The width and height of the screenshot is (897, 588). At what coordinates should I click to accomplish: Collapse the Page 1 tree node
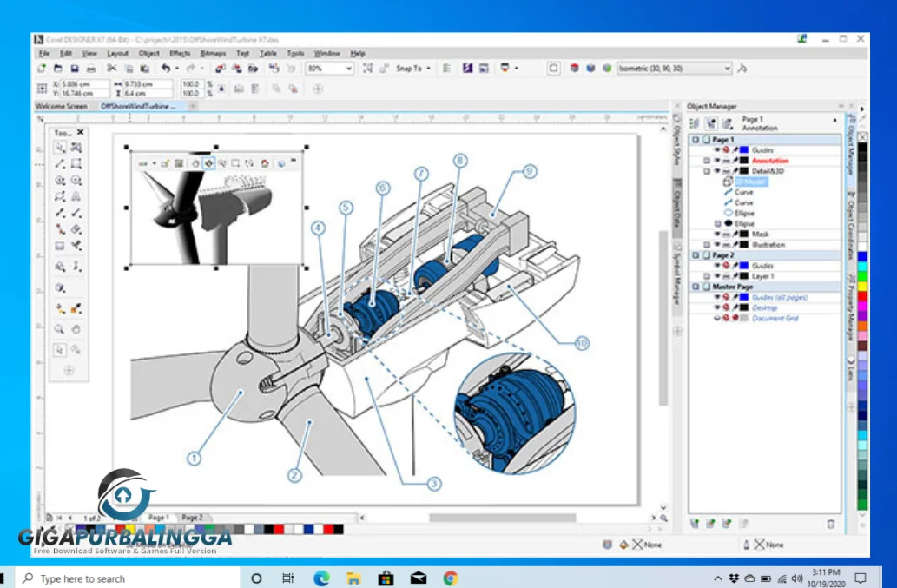pos(696,140)
